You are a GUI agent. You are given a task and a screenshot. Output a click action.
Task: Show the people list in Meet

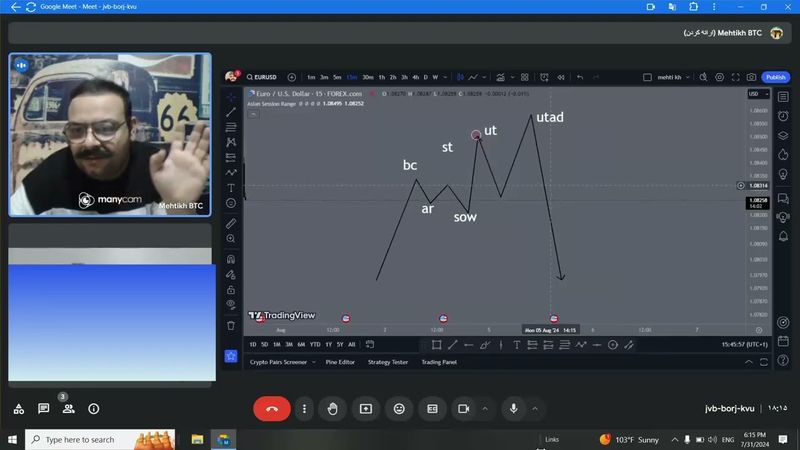[68, 409]
